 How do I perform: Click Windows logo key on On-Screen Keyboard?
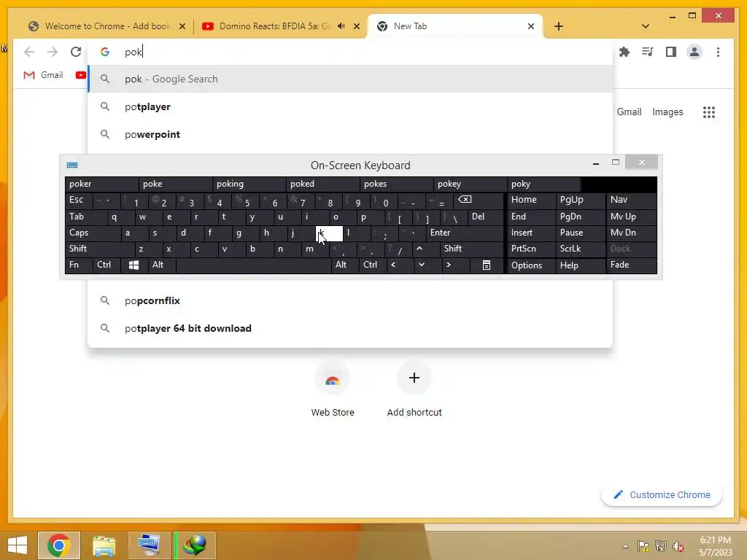pyautogui.click(x=134, y=265)
